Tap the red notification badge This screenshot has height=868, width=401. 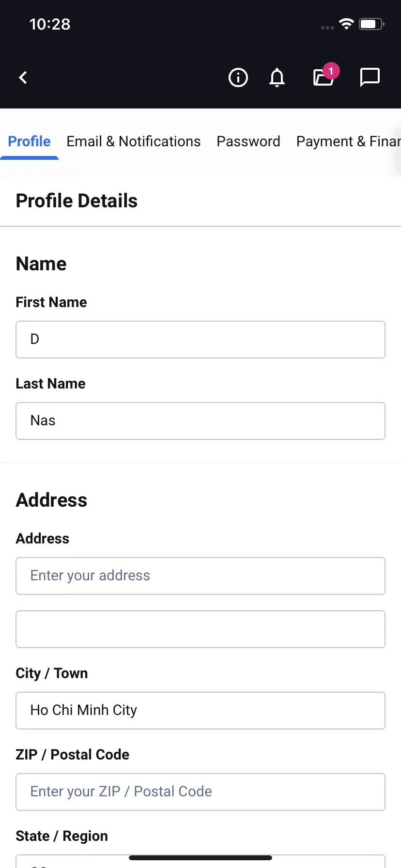tap(331, 71)
